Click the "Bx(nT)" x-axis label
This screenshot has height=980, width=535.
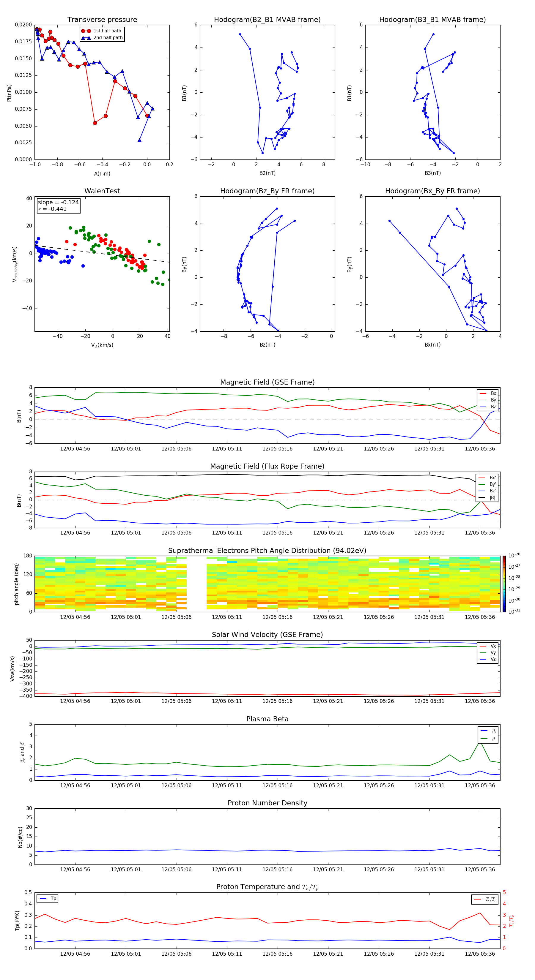click(432, 345)
